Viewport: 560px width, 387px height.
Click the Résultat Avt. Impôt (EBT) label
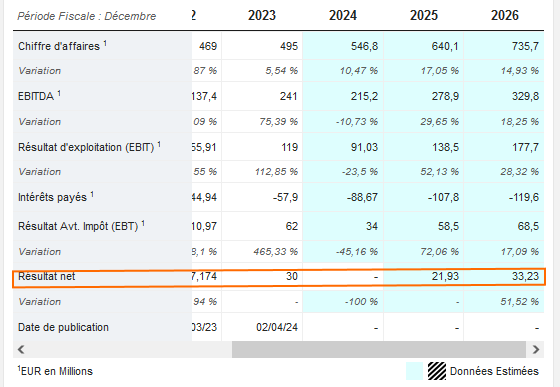pos(78,226)
